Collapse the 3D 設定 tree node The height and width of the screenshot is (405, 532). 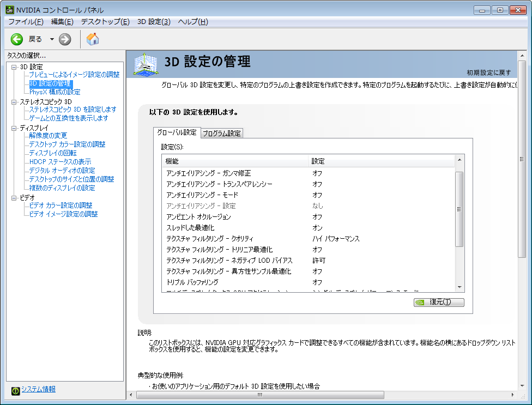click(14, 67)
